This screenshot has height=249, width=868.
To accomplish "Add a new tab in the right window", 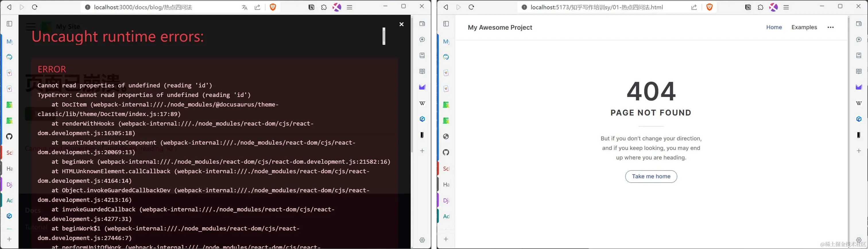I will pos(446,239).
